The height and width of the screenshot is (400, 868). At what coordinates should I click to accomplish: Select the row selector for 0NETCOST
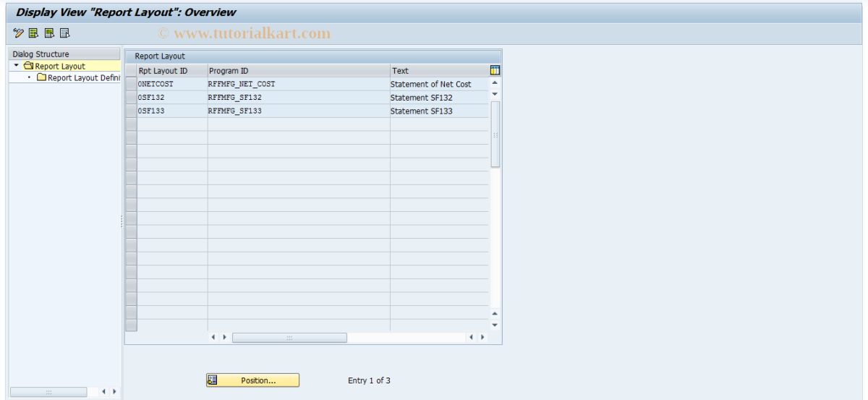click(x=131, y=85)
